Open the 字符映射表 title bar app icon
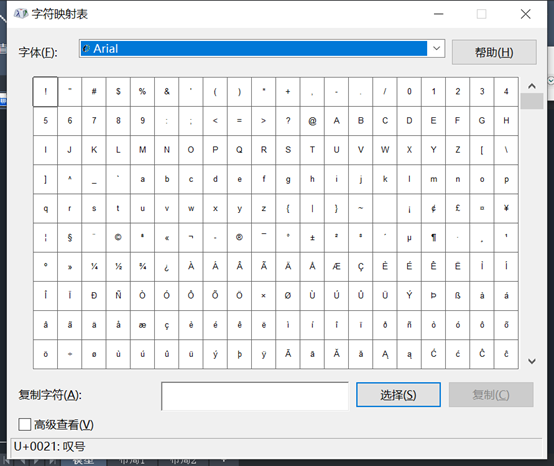Screen dimensions: 554x466 coord(21,14)
